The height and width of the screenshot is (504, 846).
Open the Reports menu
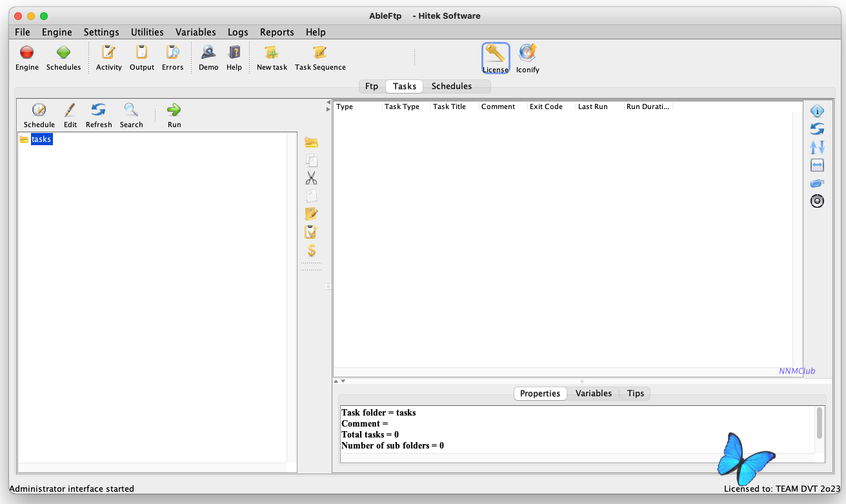click(x=277, y=32)
